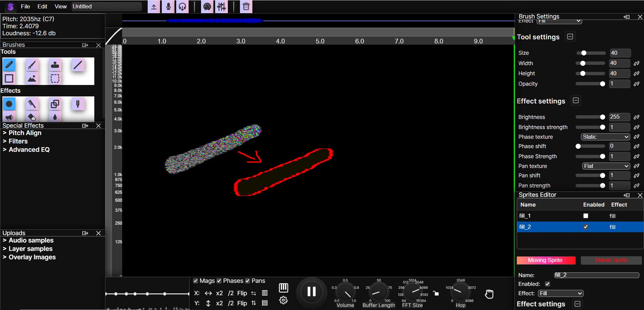Adjust the Size slider
This screenshot has height=310, width=644.
[x=591, y=53]
